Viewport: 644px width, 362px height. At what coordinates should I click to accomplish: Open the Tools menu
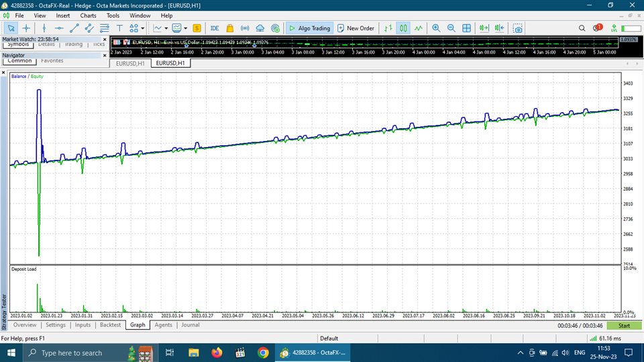[x=113, y=15]
